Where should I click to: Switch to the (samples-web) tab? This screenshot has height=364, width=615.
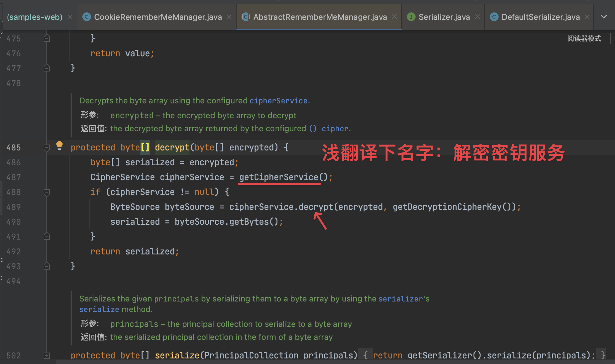(35, 17)
